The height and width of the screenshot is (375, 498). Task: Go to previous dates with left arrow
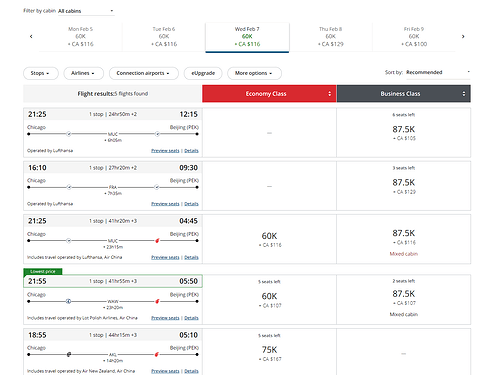pos(31,36)
